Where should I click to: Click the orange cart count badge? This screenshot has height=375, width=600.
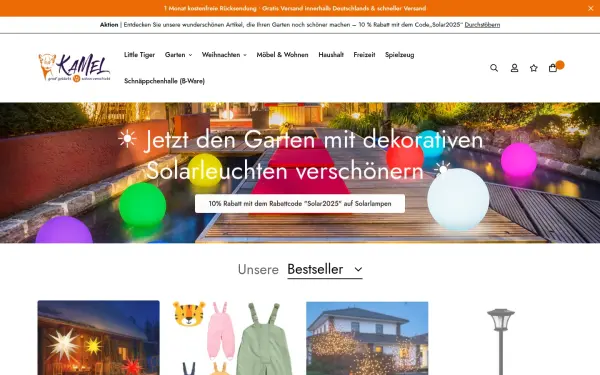click(x=560, y=65)
